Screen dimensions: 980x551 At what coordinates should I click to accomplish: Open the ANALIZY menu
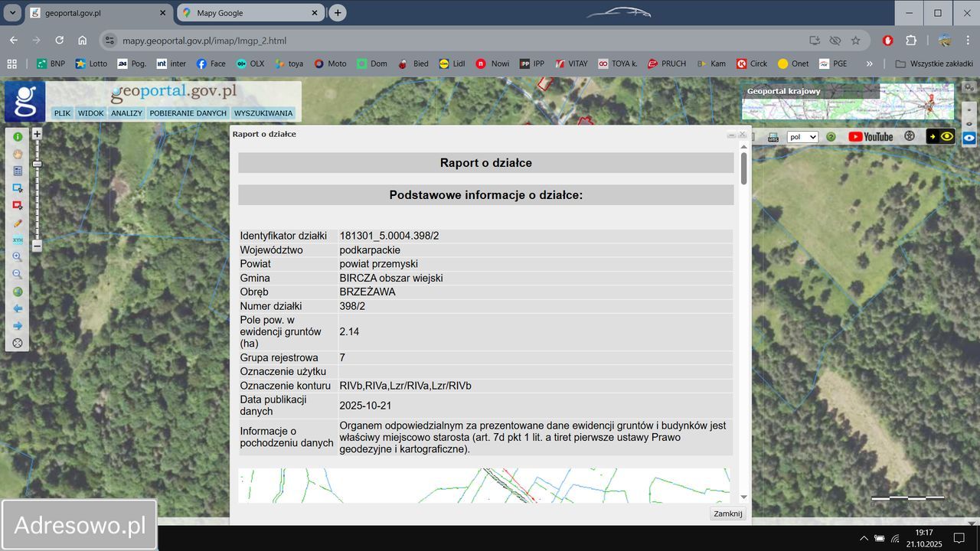(x=126, y=113)
